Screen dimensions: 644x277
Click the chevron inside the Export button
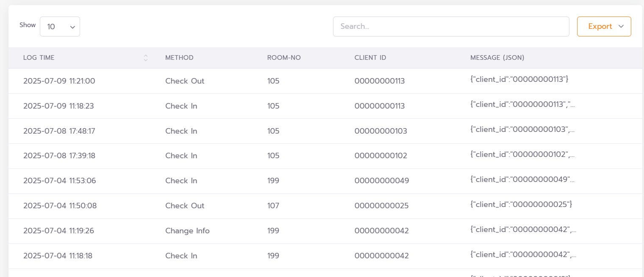coord(621,26)
